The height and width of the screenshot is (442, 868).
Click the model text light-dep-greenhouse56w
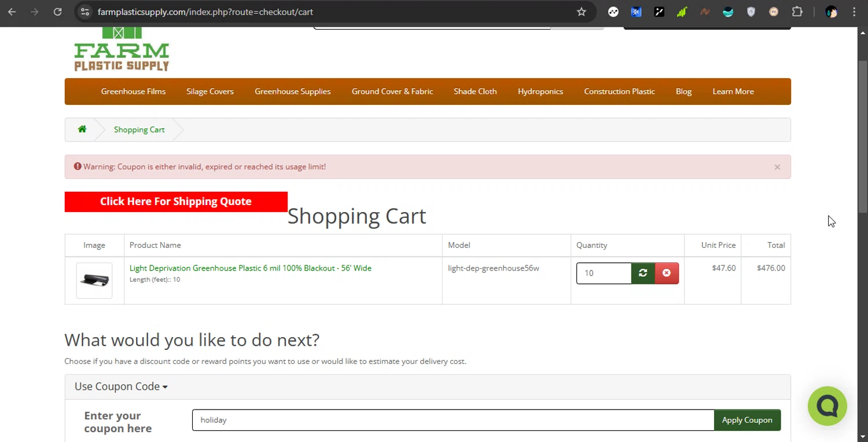pyautogui.click(x=494, y=268)
